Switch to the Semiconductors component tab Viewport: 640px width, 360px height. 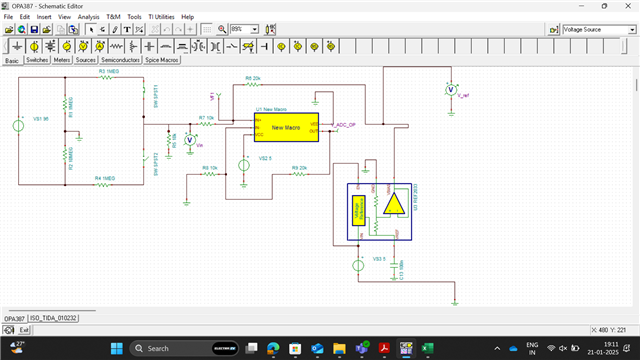pyautogui.click(x=120, y=60)
